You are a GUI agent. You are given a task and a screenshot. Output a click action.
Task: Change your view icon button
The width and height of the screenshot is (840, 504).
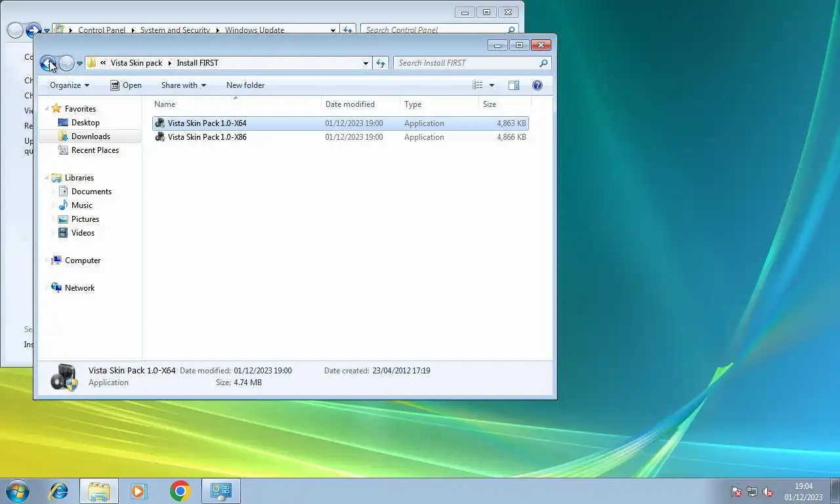coord(478,85)
